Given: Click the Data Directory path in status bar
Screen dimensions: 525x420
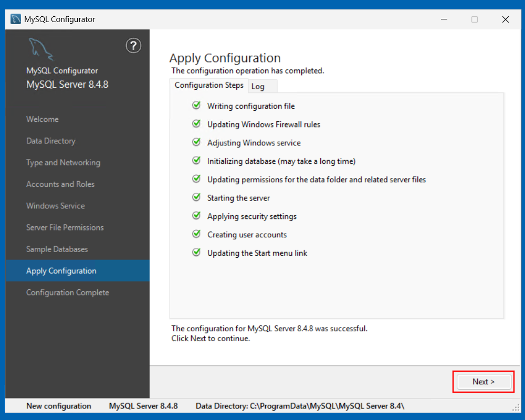Looking at the screenshot, I should (x=300, y=406).
